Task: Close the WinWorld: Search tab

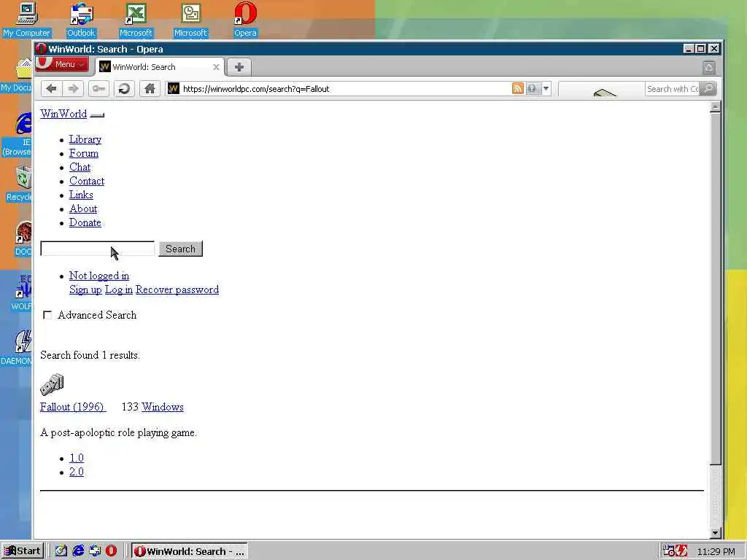Action: (216, 67)
